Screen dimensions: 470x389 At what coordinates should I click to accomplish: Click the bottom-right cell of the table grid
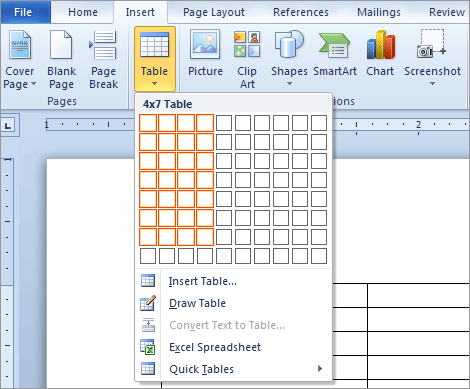[x=319, y=256]
